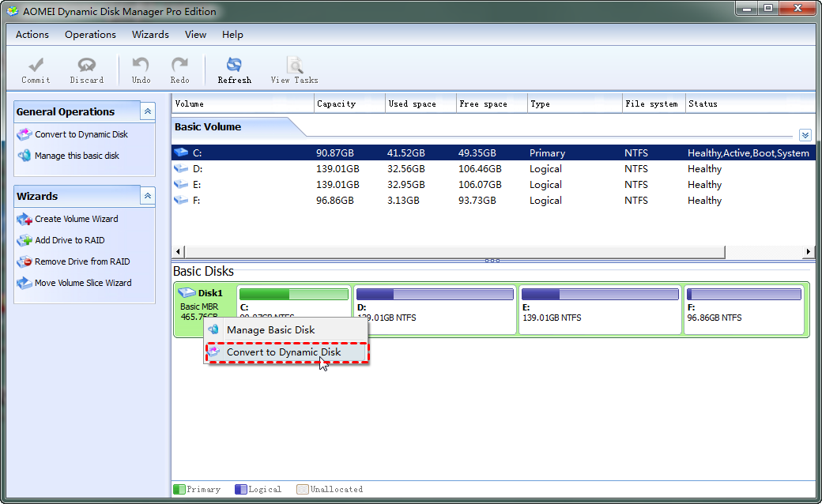The image size is (822, 504).
Task: Click the AOMEI app icon in title bar
Action: tap(13, 11)
